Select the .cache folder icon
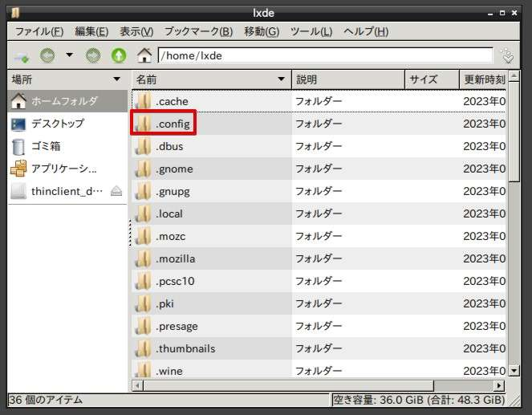The width and height of the screenshot is (532, 415). [x=143, y=101]
